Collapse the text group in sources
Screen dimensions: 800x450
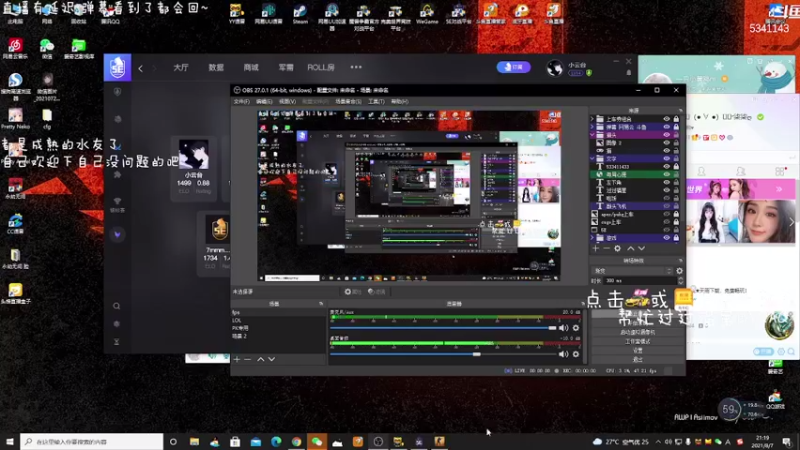coord(592,159)
